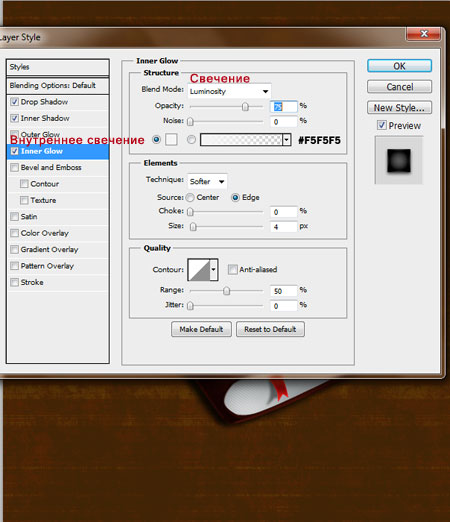The image size is (450, 522).
Task: Click the Range slider handle
Action: point(226,291)
